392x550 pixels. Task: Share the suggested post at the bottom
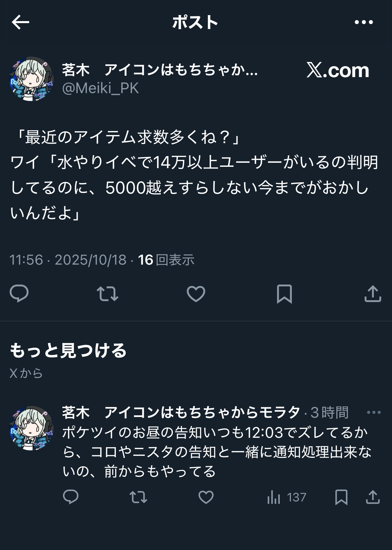tap(373, 497)
